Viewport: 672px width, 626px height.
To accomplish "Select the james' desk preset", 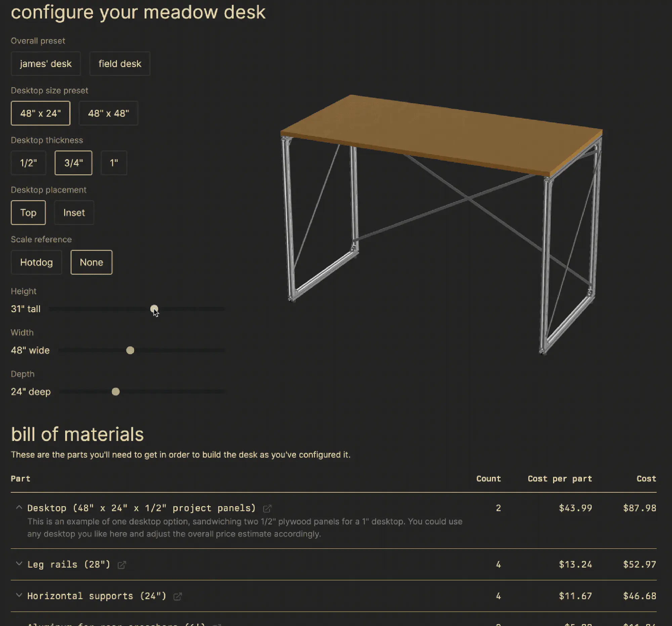I will coord(46,63).
